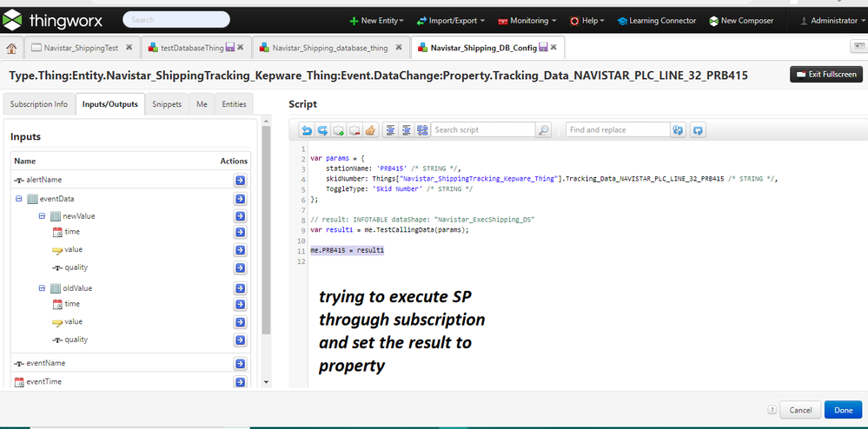Click the undo icon in script toolbar
This screenshot has height=429, width=868.
(x=306, y=130)
